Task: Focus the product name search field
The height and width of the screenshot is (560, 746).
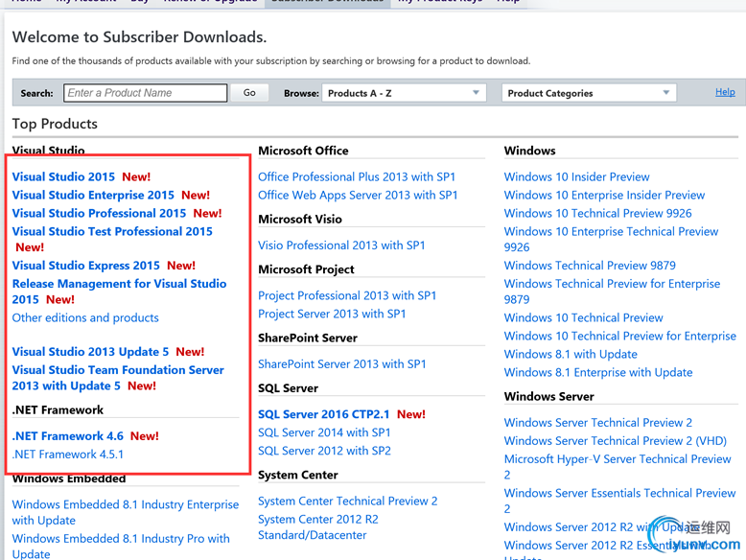Action: (146, 93)
